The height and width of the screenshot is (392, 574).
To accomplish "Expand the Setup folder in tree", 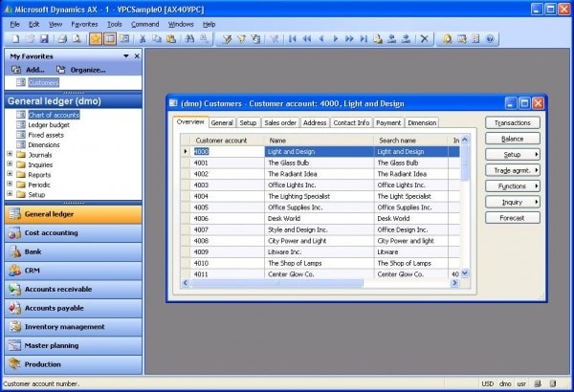I will coord(10,193).
